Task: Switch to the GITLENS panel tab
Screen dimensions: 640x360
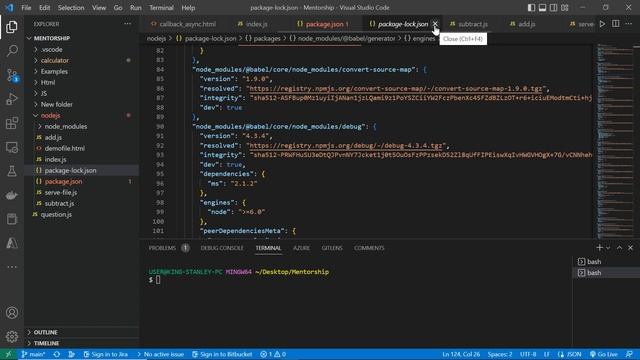Action: [331, 248]
